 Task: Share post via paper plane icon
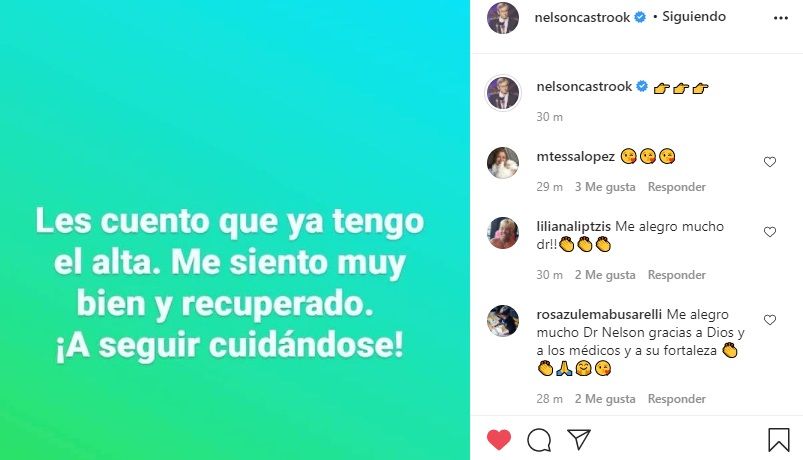click(x=579, y=439)
